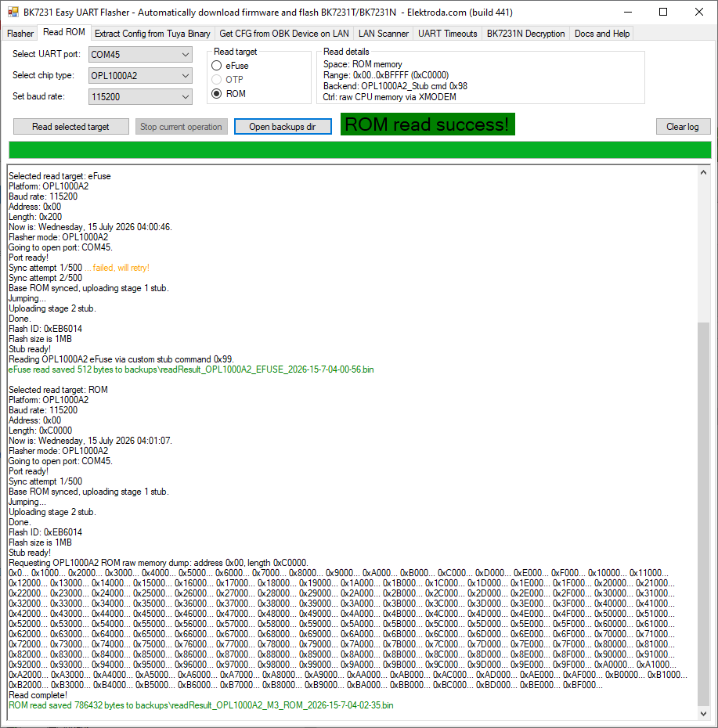Go to the LAN Scanner tab
The height and width of the screenshot is (728, 718).
384,34
